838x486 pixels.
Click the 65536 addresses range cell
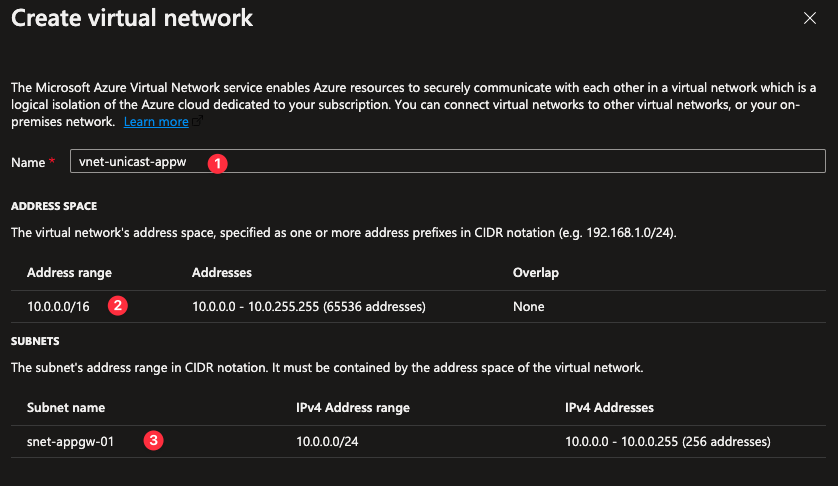[309, 306]
